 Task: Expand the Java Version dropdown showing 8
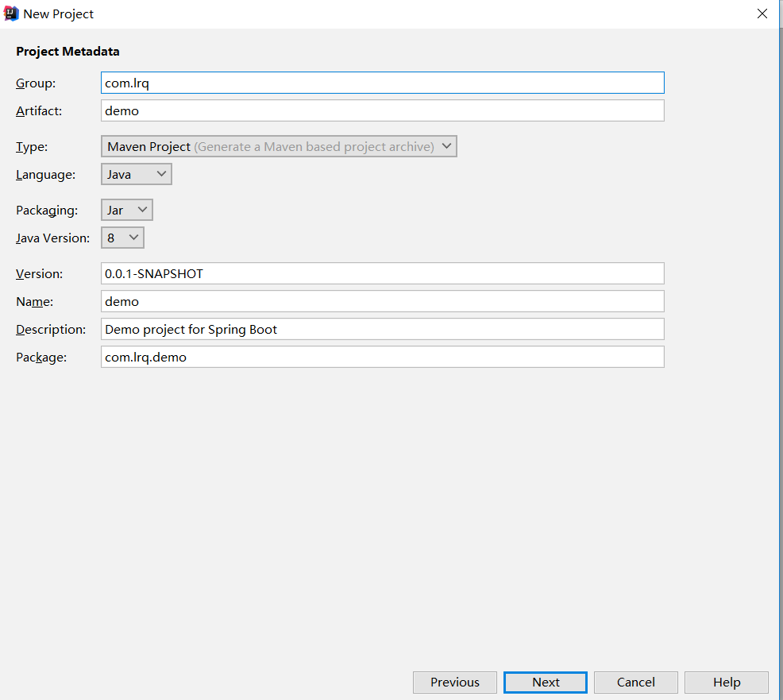click(122, 238)
